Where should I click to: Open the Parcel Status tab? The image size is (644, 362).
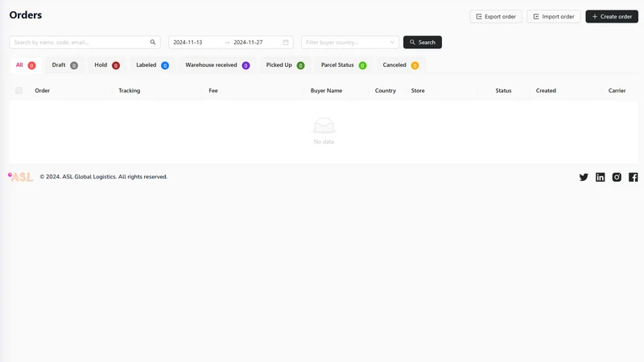(x=344, y=65)
